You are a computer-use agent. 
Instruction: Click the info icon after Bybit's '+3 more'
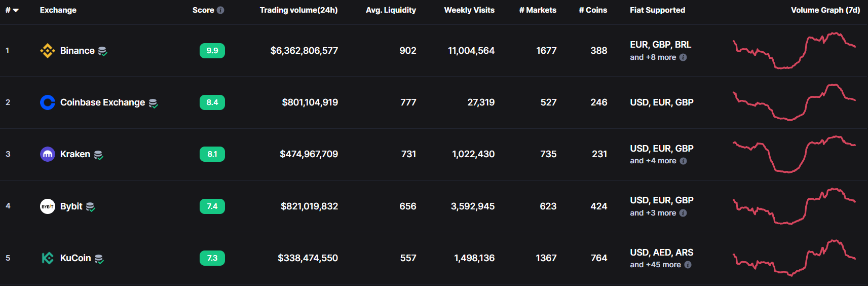pyautogui.click(x=683, y=213)
